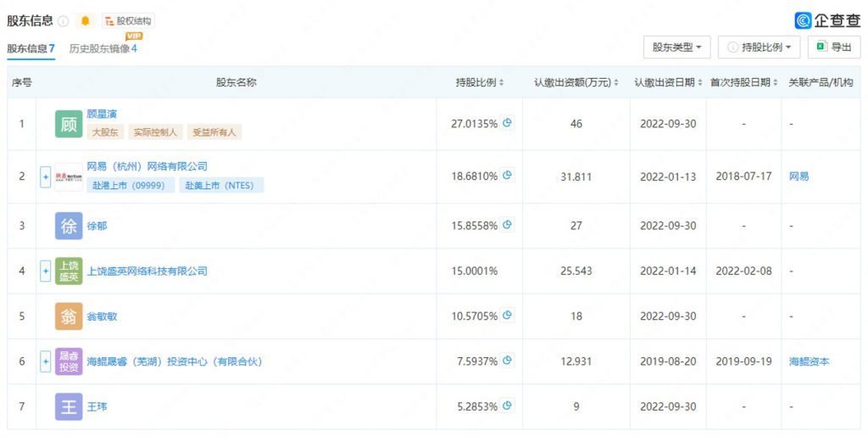Viewport: 868px width, 437px height.
Task: Click the bell alert icon
Action: (x=85, y=21)
